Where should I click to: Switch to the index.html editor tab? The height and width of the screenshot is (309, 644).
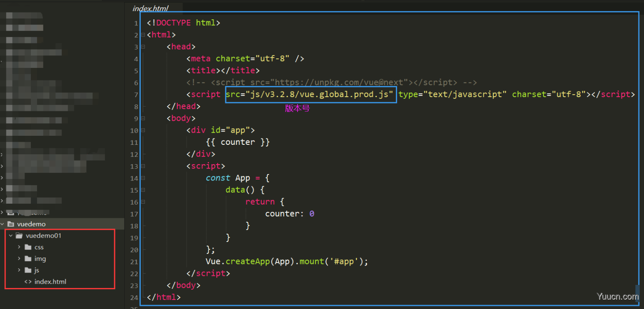(151, 9)
